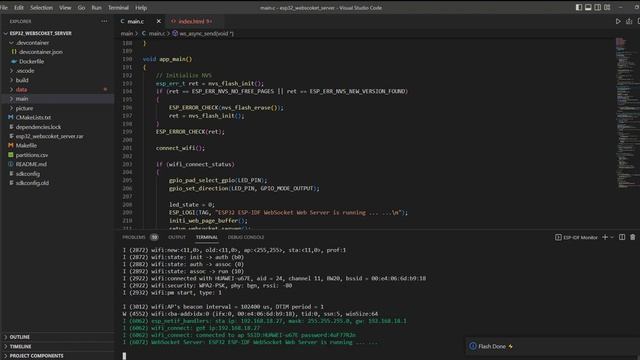The image size is (640, 360).
Task: Click line number 201 in the gutter
Action: coord(127,148)
